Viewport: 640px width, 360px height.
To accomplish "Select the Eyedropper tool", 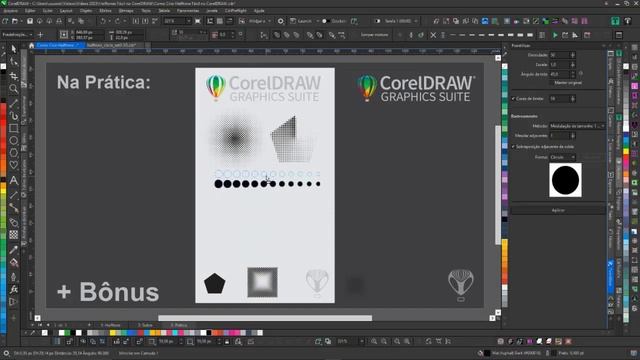I will (13, 249).
